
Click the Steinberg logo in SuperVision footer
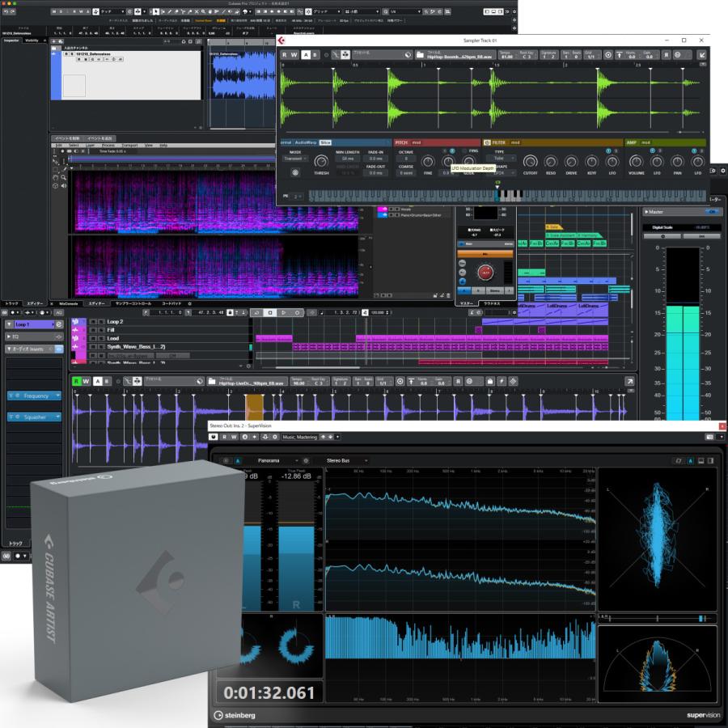coord(235,715)
